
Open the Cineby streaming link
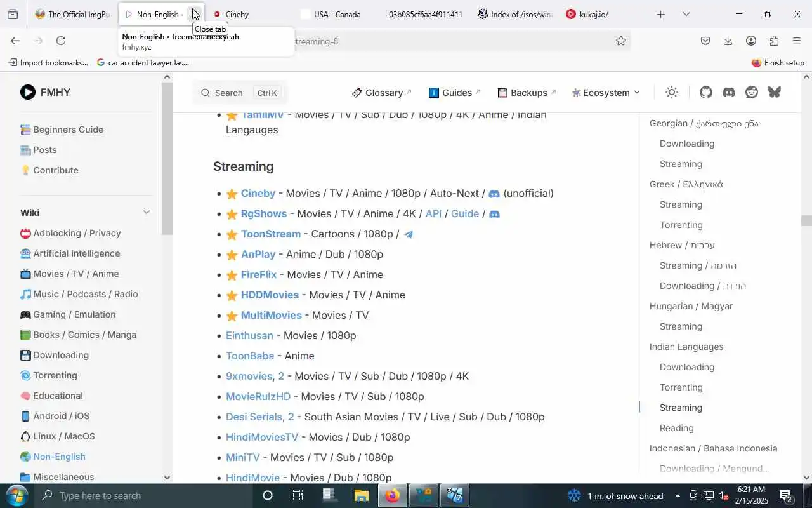pos(258,193)
